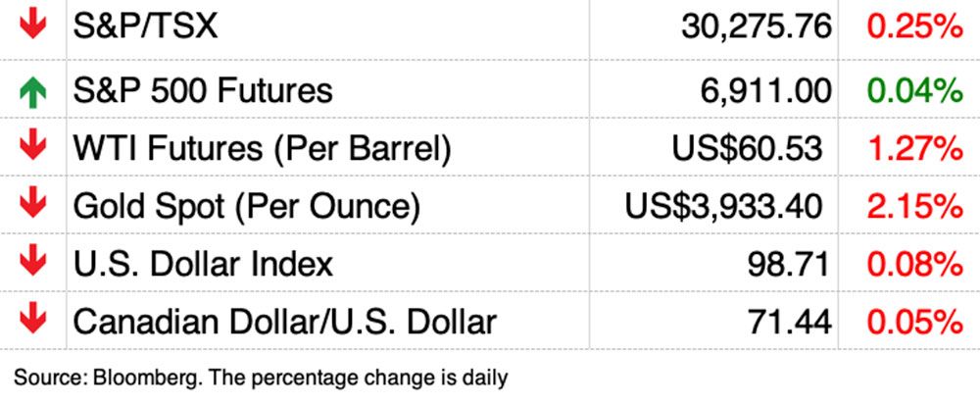Click the green up arrow for S&P 500 Futures
This screenshot has width=980, height=405.
(x=32, y=90)
